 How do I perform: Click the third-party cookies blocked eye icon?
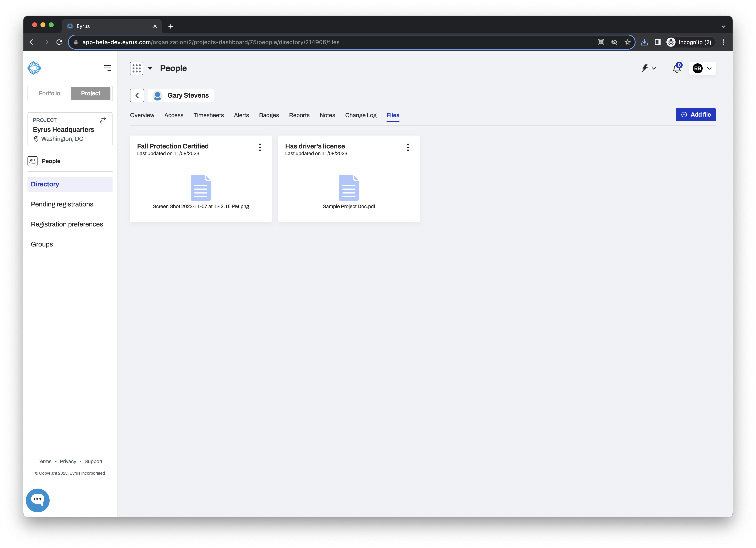614,42
